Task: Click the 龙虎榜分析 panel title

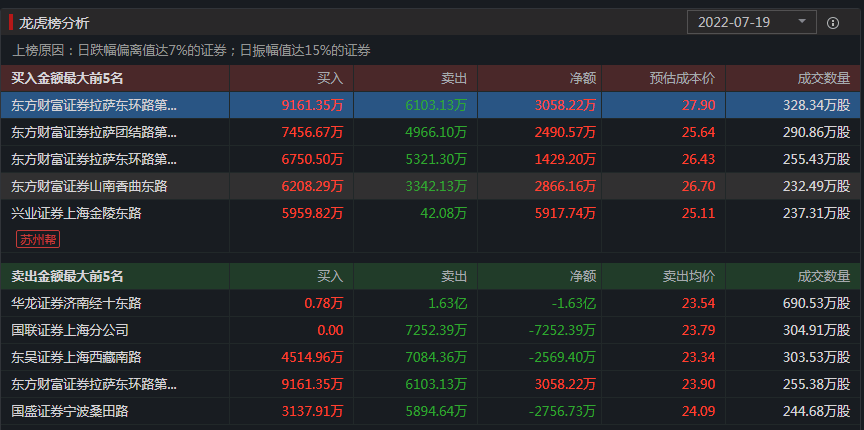Action: (x=54, y=23)
